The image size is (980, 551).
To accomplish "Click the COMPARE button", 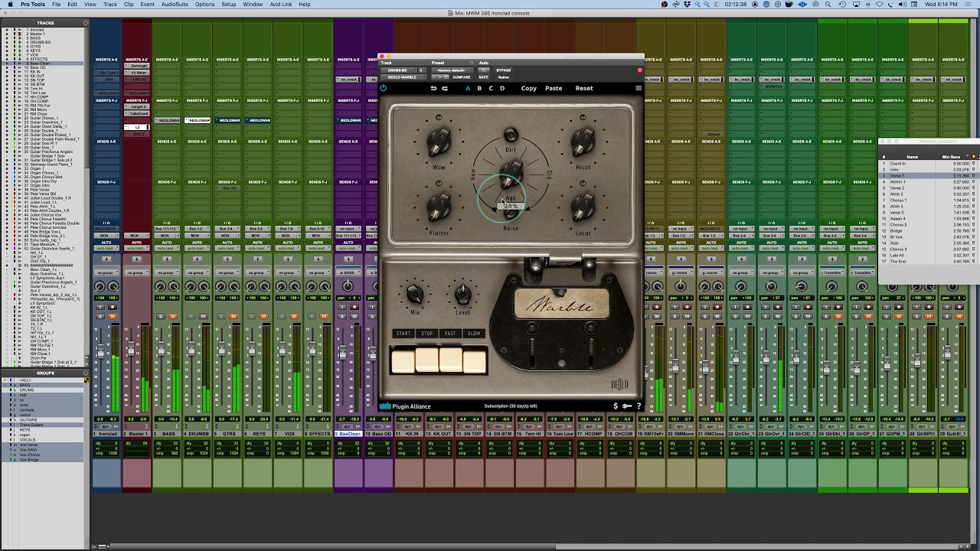I will [x=462, y=77].
